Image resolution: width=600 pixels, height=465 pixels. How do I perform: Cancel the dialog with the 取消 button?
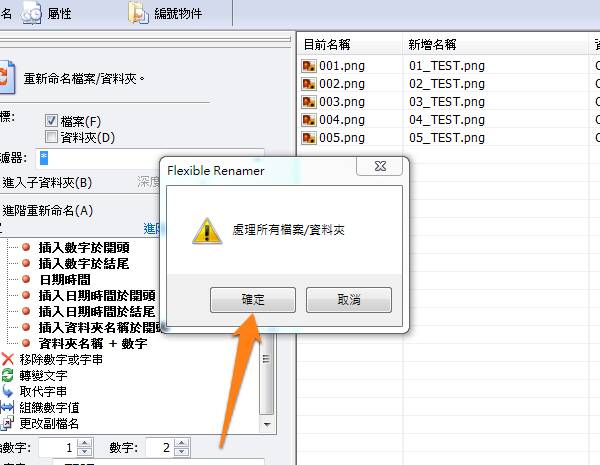pos(349,300)
